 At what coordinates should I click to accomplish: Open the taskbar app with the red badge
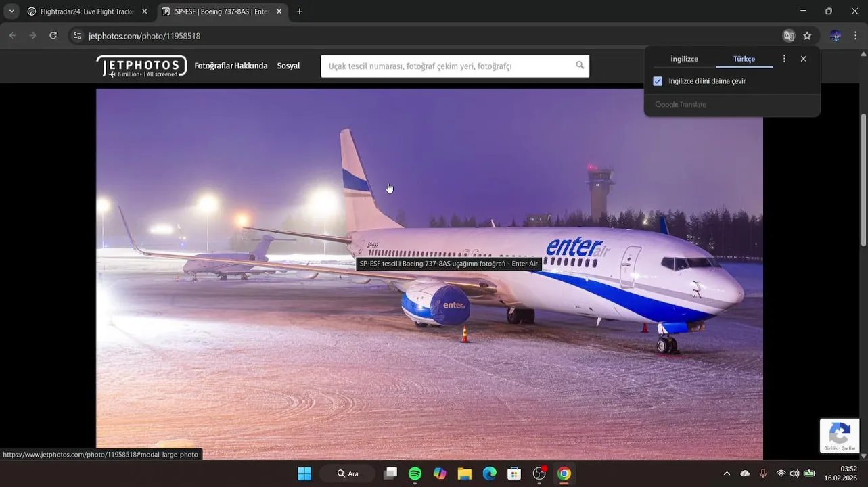click(x=539, y=473)
